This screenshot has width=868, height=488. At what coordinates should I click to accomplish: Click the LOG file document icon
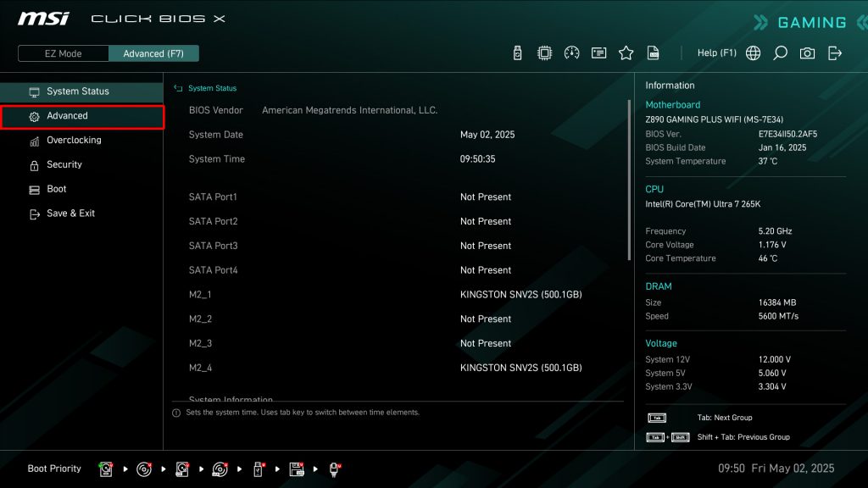(x=654, y=53)
